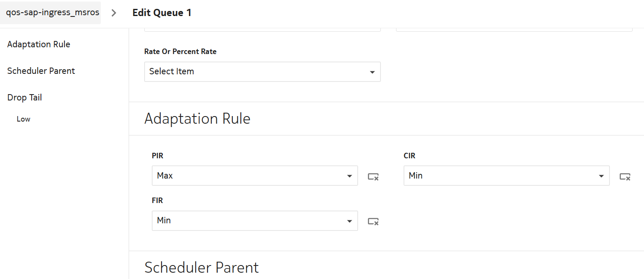Click the FIR dropdown arrow icon
The height and width of the screenshot is (279, 644).
[349, 221]
